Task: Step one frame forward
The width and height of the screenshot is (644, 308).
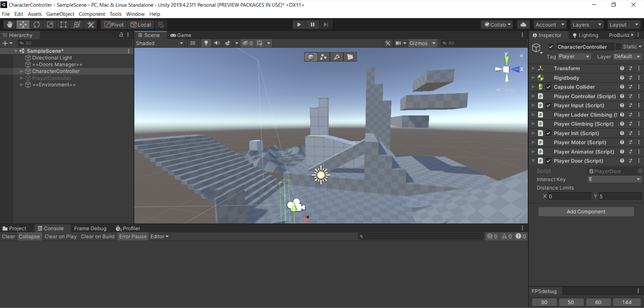Action: (x=326, y=25)
